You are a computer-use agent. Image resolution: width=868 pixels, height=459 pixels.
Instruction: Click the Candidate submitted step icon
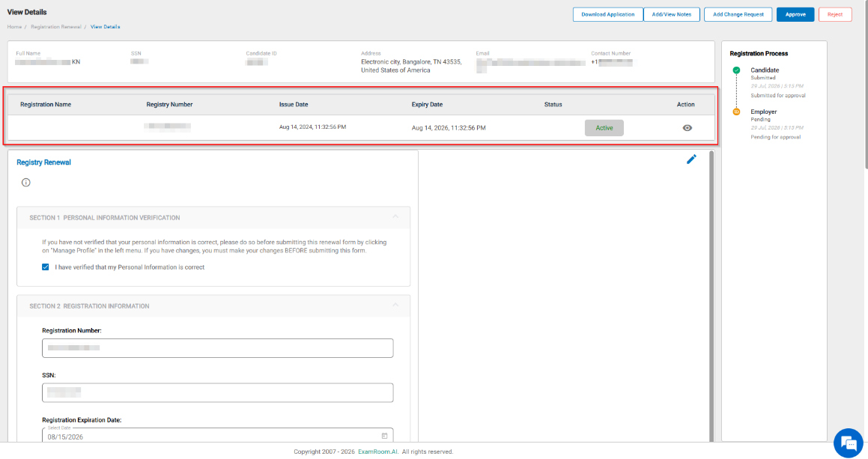point(736,70)
